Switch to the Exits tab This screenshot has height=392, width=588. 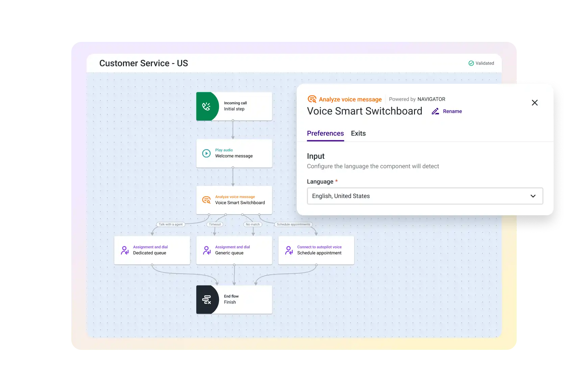[358, 133]
